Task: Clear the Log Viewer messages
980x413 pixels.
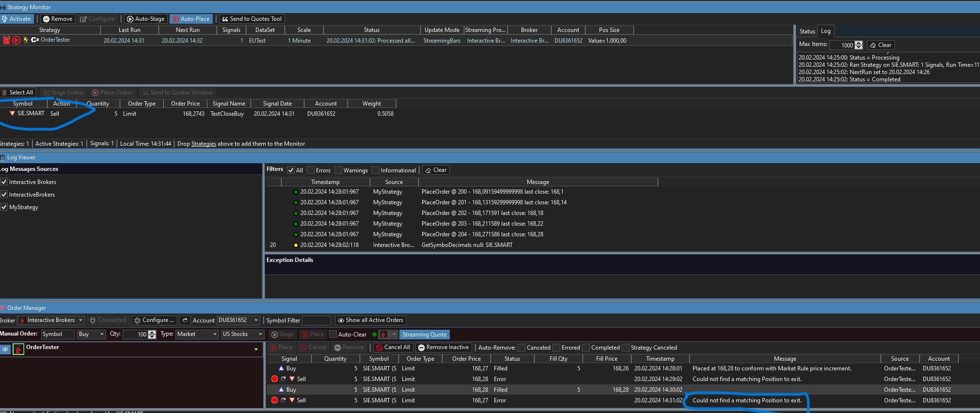Action: [436, 170]
